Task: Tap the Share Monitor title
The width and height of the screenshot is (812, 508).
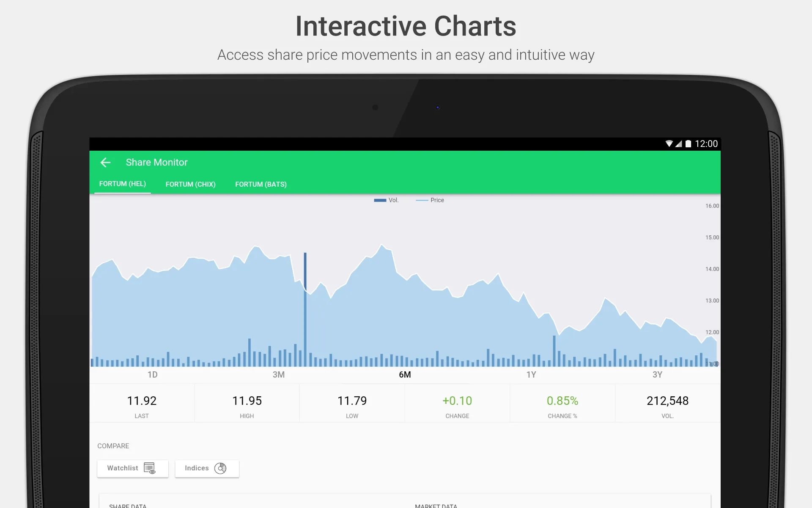Action: (x=156, y=162)
